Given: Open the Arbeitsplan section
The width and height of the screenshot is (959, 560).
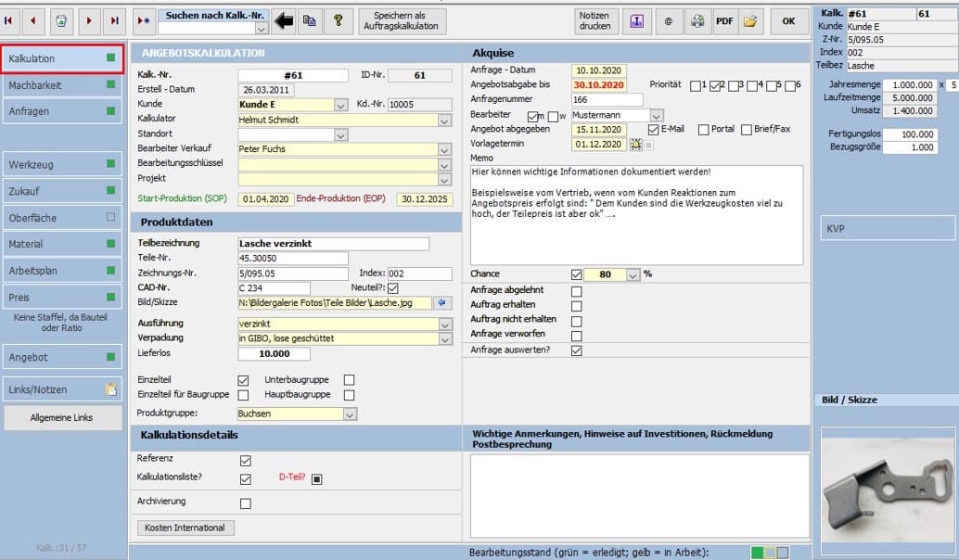Looking at the screenshot, I should click(62, 271).
